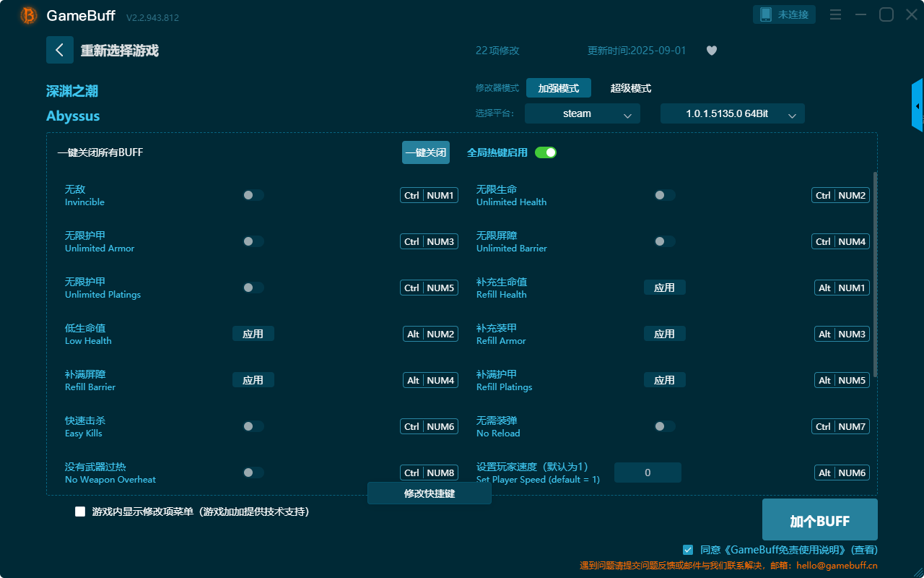The image size is (924, 578).
Task: Click the 选择平台 label
Action: 496,113
